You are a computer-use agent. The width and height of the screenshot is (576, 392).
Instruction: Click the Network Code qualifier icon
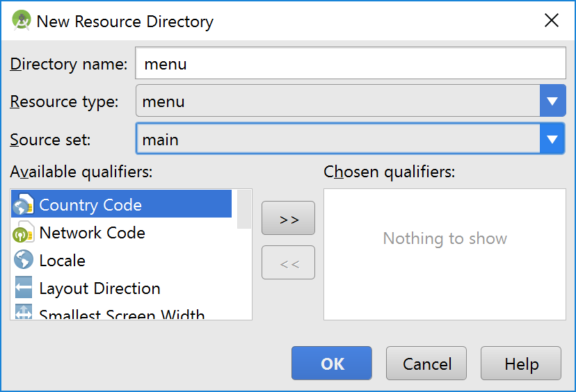tap(24, 232)
